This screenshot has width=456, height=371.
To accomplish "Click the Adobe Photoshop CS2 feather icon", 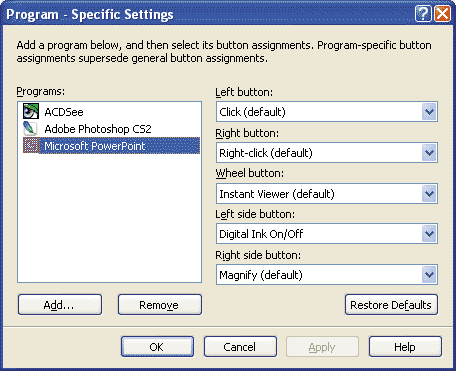I will [x=30, y=129].
